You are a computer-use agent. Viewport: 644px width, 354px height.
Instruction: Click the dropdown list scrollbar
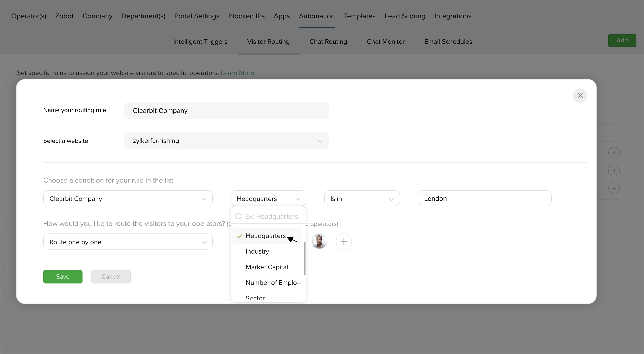[304, 258]
